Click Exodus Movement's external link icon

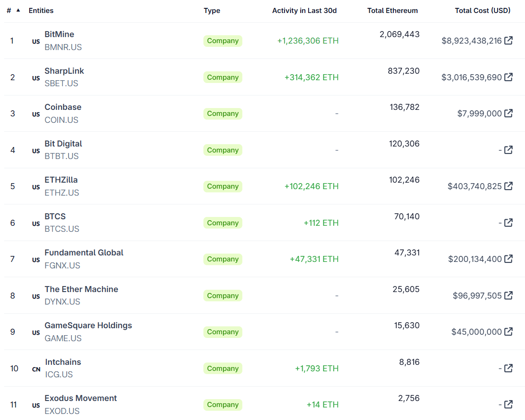coord(508,404)
